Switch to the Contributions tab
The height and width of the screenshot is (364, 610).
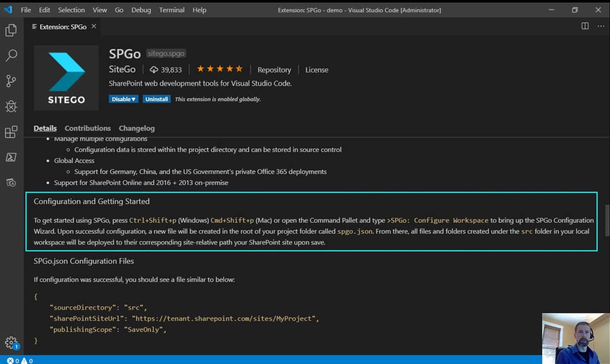click(x=88, y=128)
